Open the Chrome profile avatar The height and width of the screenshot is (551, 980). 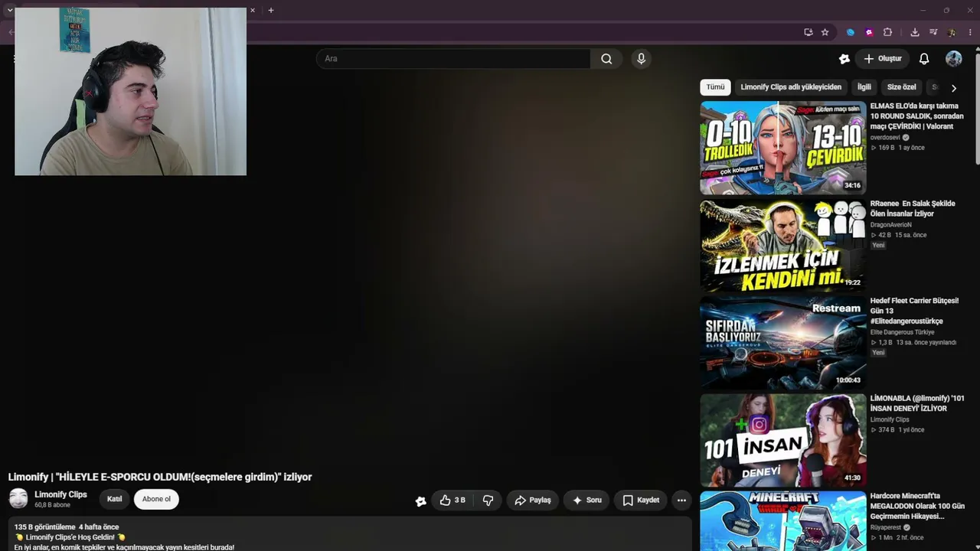952,32
